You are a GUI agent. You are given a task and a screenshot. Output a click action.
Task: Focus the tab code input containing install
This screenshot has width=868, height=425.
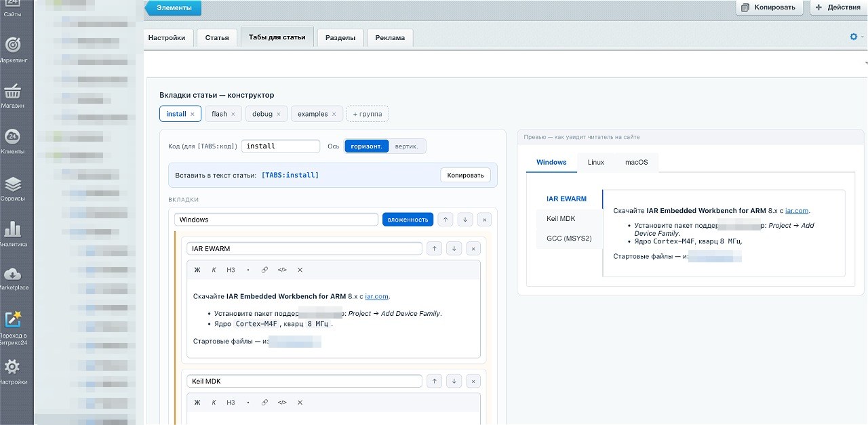(x=281, y=146)
